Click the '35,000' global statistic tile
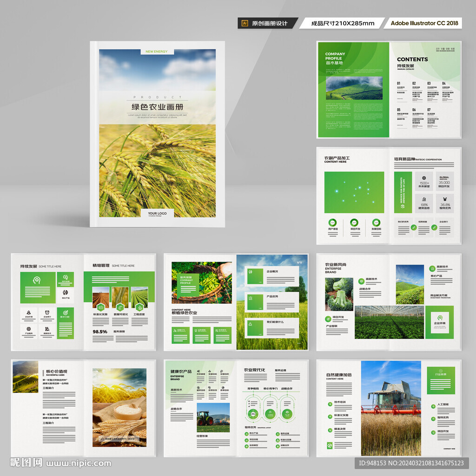Screen dimensions: 476x476 (x=444, y=181)
